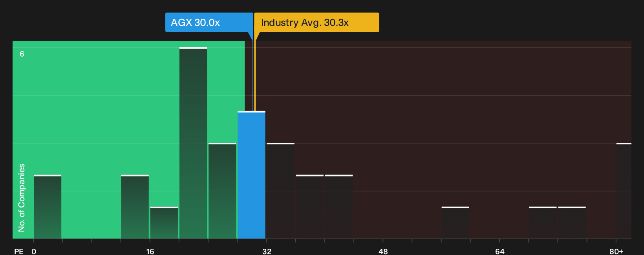Click the x-axis label 48
This screenshot has width=644, height=255.
[x=383, y=251]
